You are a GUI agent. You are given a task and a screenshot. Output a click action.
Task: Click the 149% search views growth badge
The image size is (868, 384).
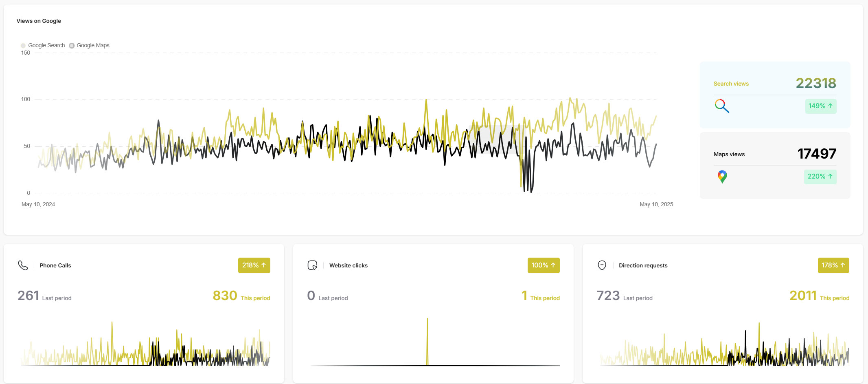820,106
